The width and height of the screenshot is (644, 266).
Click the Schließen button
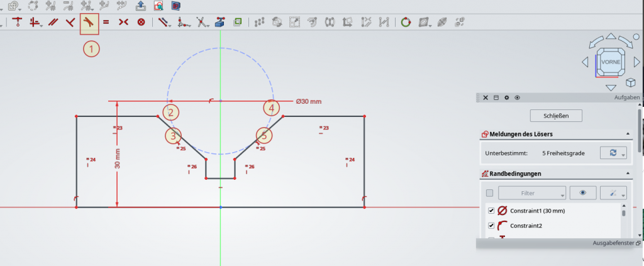556,116
